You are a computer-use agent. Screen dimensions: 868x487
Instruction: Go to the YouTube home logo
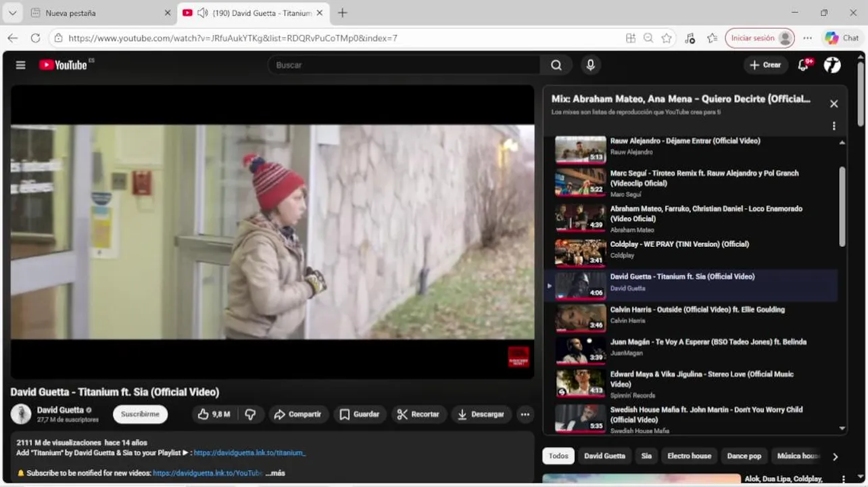[63, 65]
